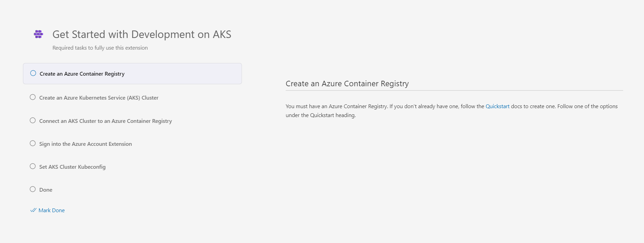Image resolution: width=644 pixels, height=243 pixels.
Task: Click the Mark Done link
Action: (x=52, y=210)
